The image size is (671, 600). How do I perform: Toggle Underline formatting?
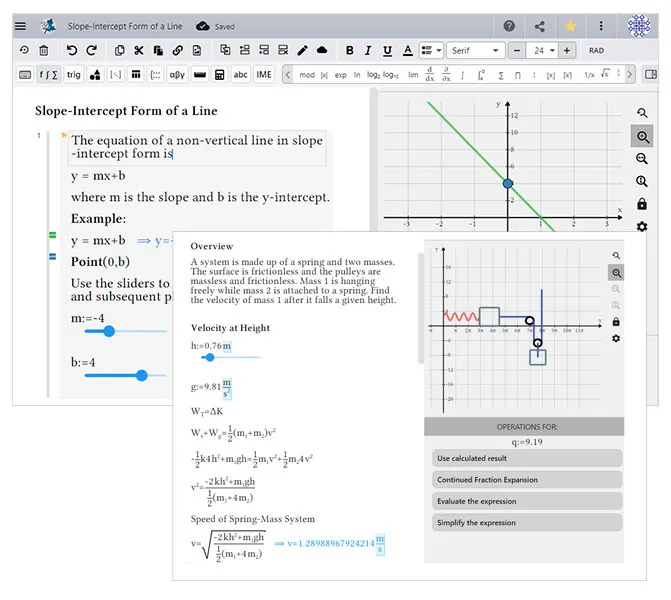tap(387, 50)
